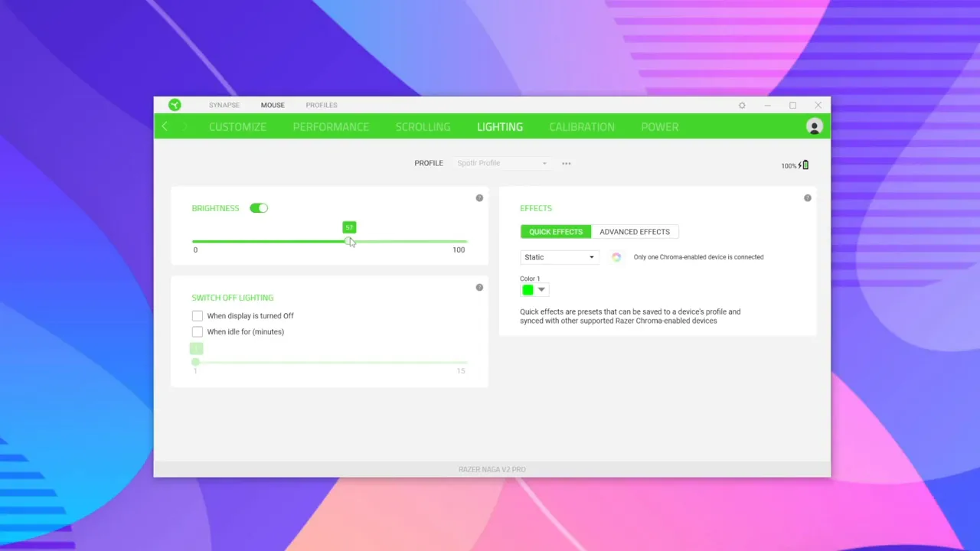The image size is (980, 551).
Task: Open help for Switch Off Lighting panel
Action: pos(479,288)
